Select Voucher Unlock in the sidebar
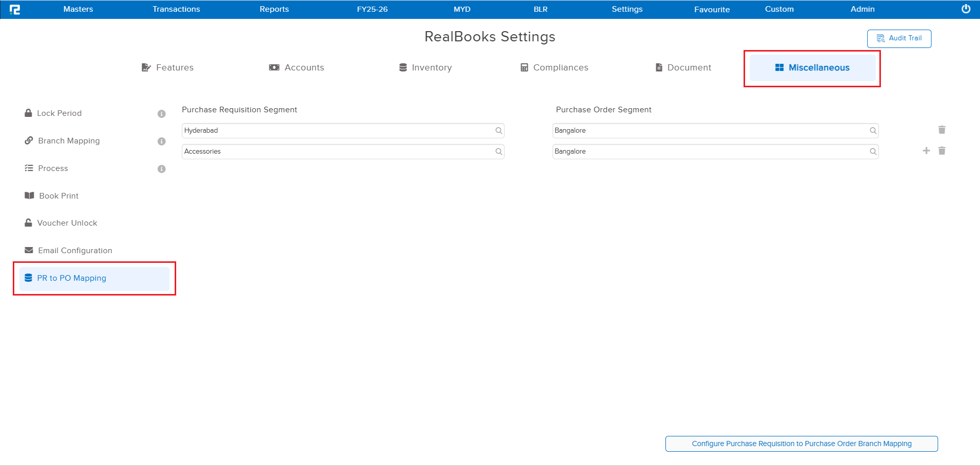This screenshot has height=466, width=980. coord(67,223)
